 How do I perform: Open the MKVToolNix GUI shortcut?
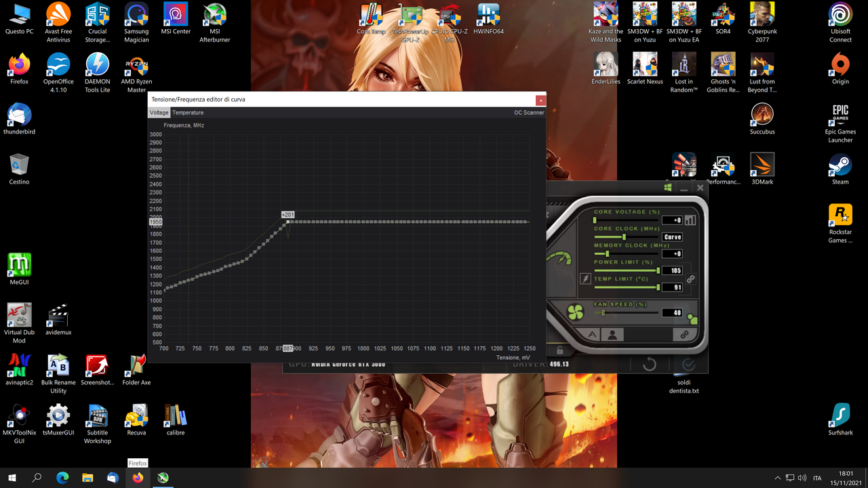pos(19,424)
